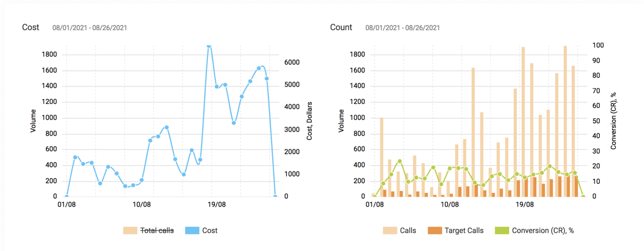The width and height of the screenshot is (644, 251).
Task: Click the tan Total calls color swatch
Action: pyautogui.click(x=130, y=230)
